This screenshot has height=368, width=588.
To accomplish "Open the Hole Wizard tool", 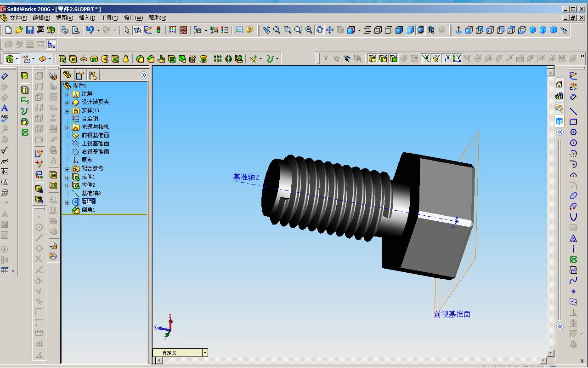I will click(x=193, y=59).
